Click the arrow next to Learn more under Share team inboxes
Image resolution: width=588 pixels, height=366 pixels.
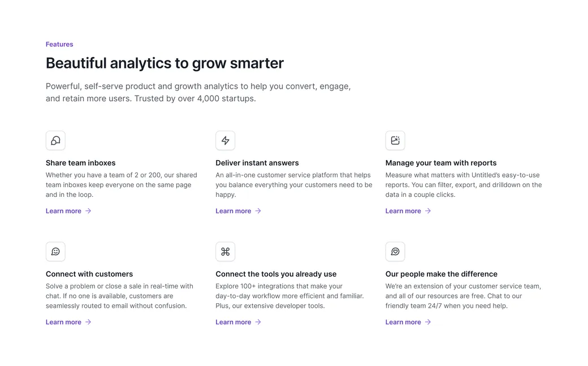pos(88,211)
